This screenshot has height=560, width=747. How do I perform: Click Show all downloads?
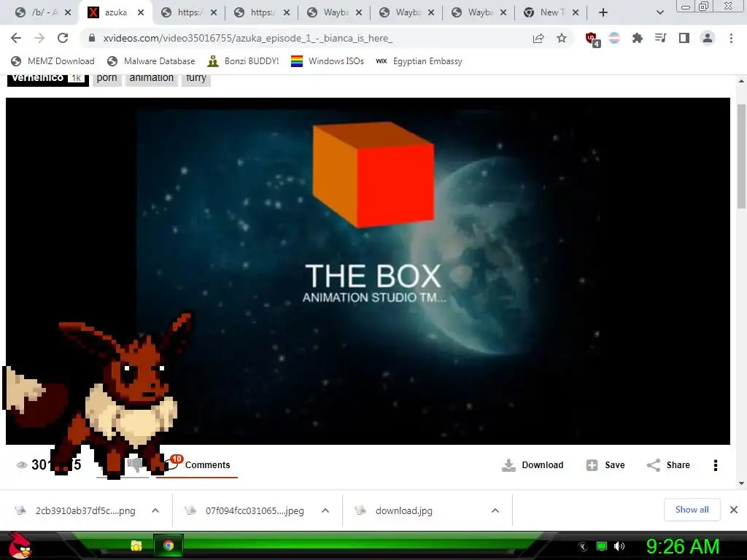click(692, 510)
